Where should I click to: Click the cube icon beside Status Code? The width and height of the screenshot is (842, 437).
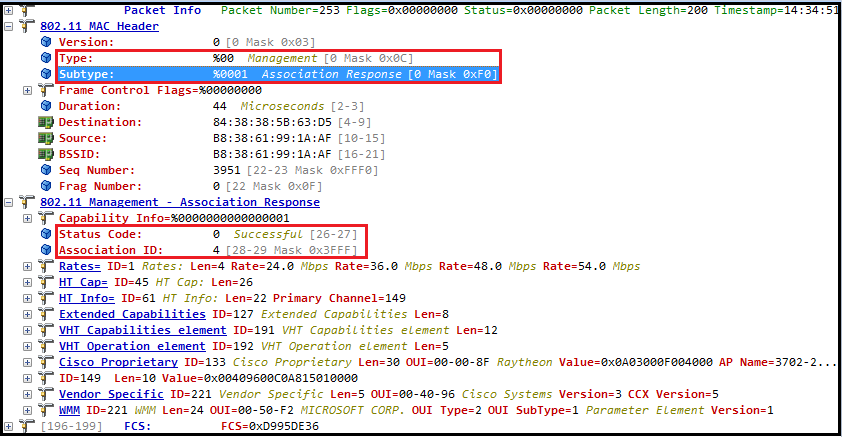tap(46, 234)
